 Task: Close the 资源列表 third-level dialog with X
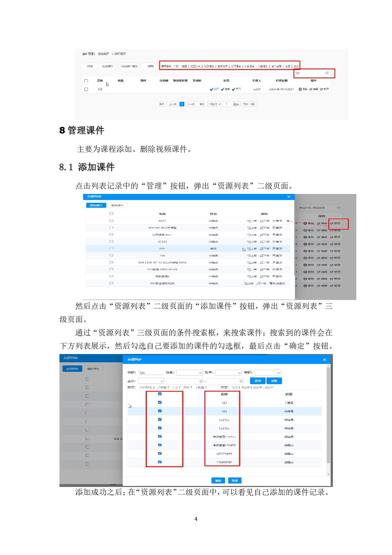(x=324, y=360)
